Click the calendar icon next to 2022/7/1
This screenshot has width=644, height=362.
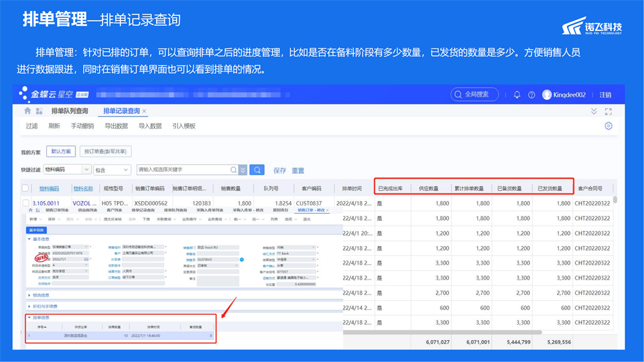click(x=86, y=260)
